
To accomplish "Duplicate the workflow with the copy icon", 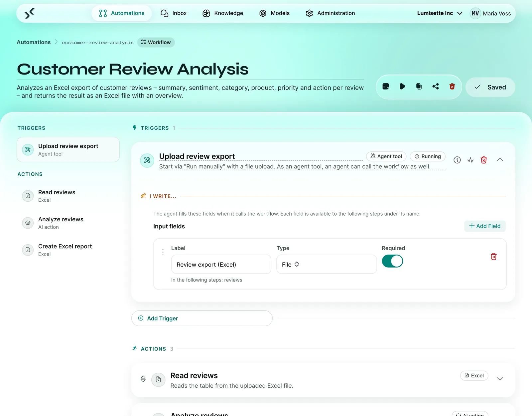I will click(x=419, y=87).
